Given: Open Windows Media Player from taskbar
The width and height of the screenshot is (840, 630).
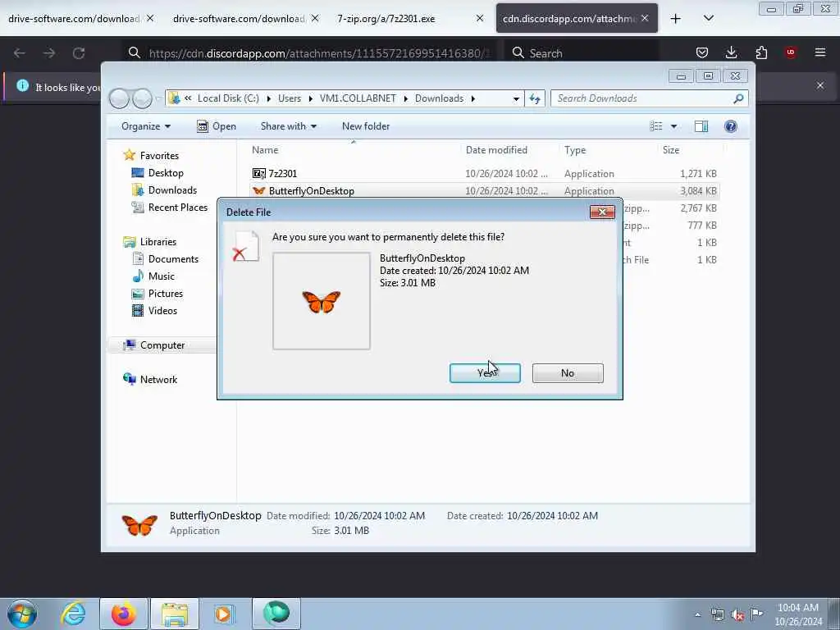Looking at the screenshot, I should [x=224, y=614].
